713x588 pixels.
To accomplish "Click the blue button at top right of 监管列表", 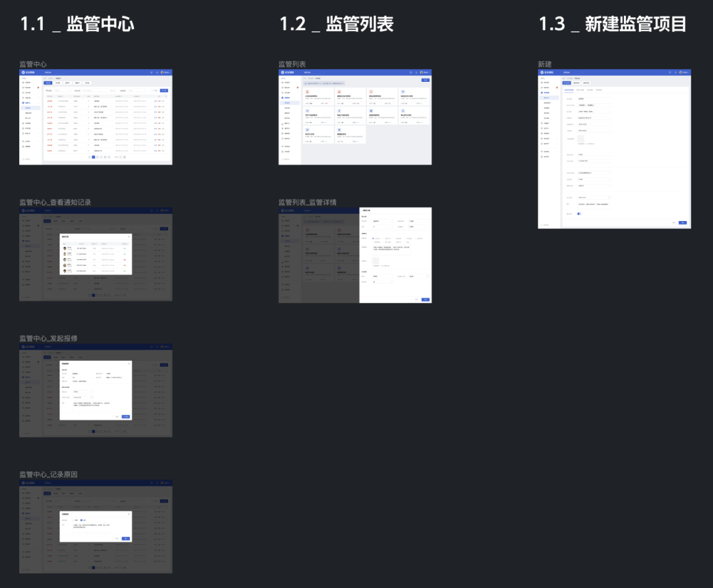I will [425, 80].
